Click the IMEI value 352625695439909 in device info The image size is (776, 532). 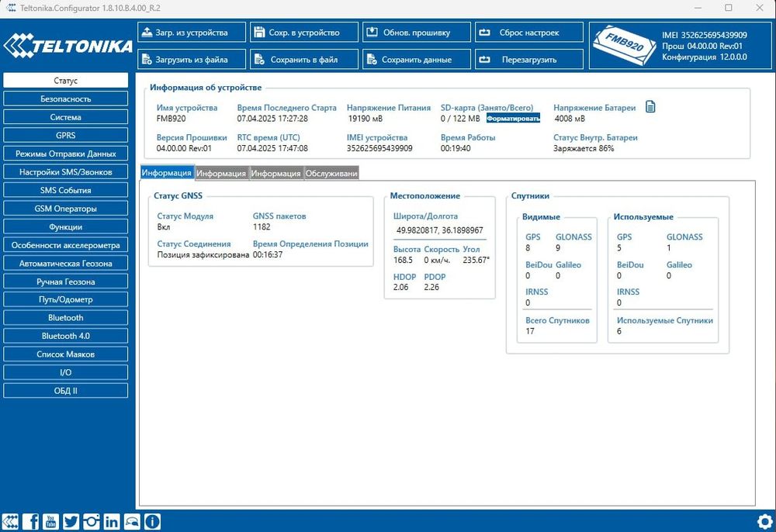379,148
